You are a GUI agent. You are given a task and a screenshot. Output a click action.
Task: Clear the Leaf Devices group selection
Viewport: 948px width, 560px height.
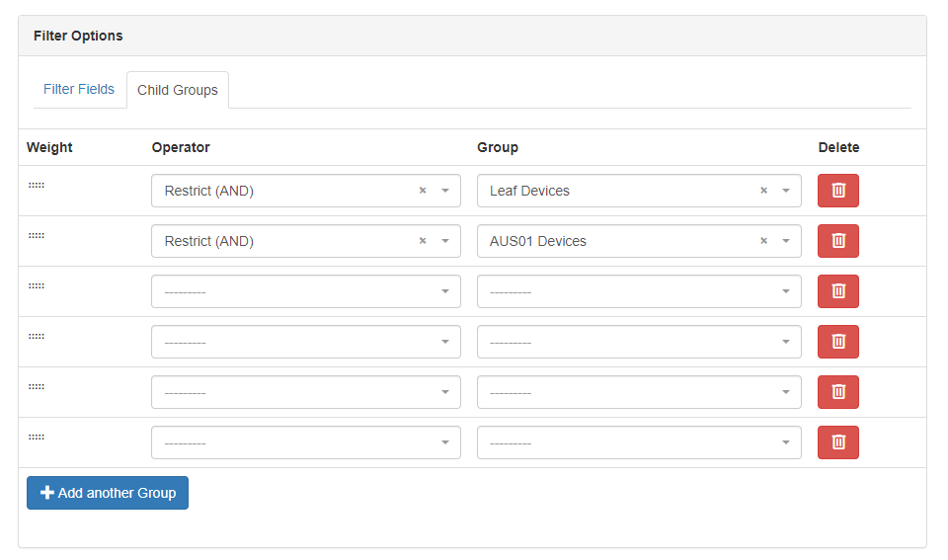[763, 191]
